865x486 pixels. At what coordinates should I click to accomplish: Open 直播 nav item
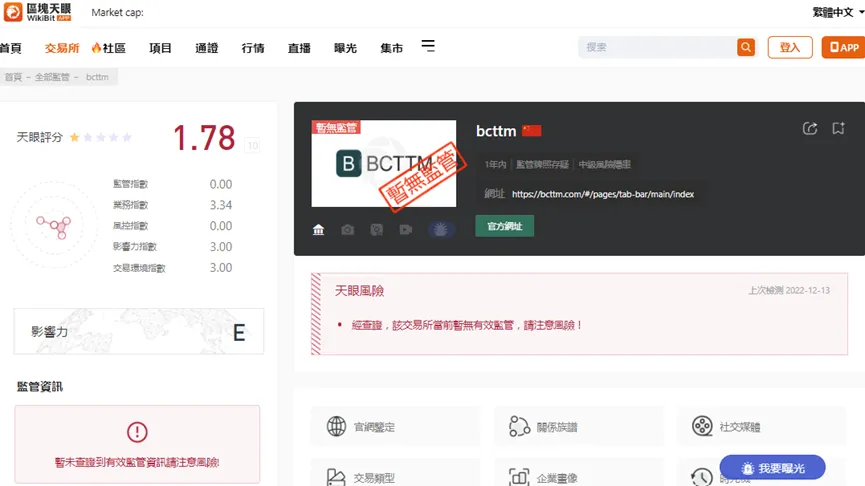pos(299,48)
